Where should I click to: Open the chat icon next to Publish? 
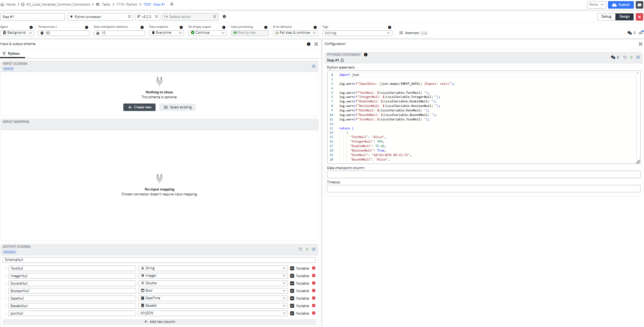click(x=640, y=5)
